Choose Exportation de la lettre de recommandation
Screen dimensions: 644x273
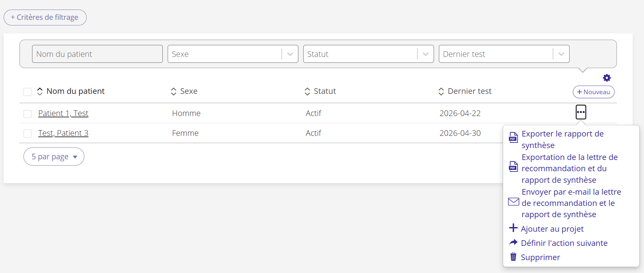[x=570, y=169]
